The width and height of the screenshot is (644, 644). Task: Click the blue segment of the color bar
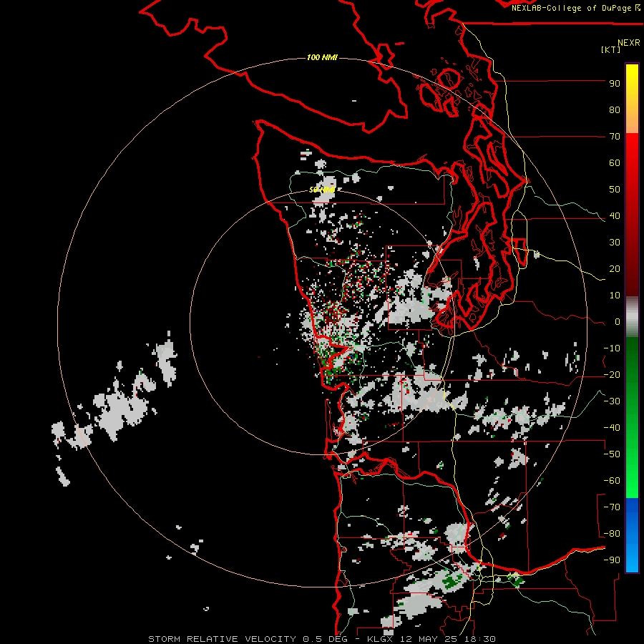[x=632, y=535]
